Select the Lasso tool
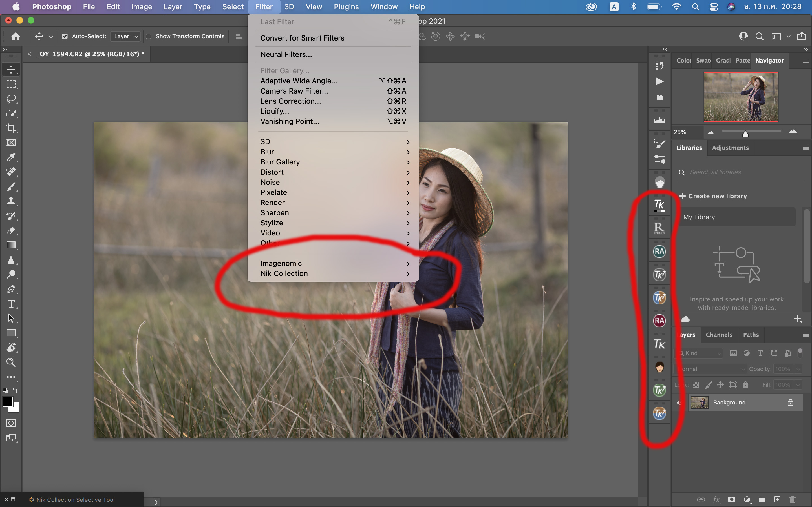The width and height of the screenshot is (812, 507). click(x=12, y=99)
